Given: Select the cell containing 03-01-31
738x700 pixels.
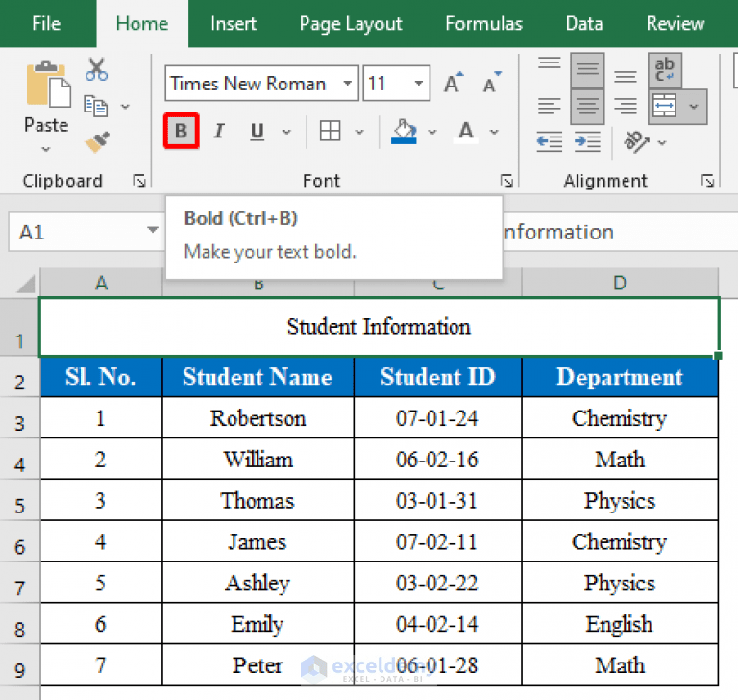Looking at the screenshot, I should [437, 500].
